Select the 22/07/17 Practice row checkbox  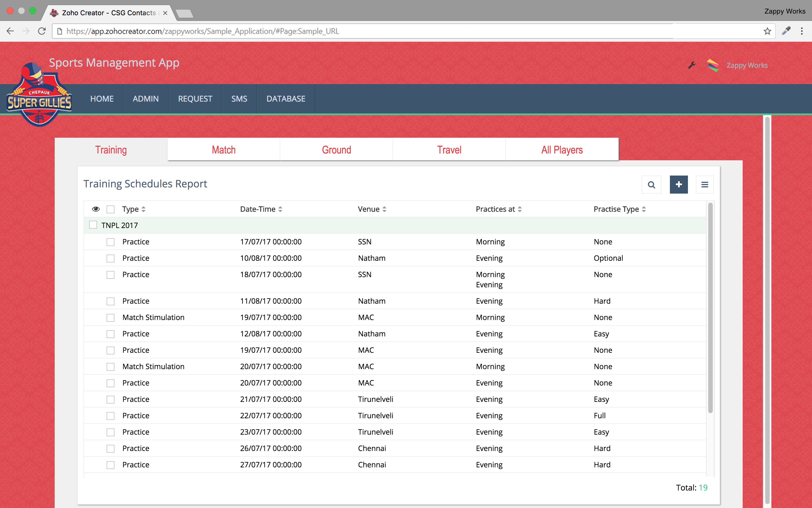(x=111, y=416)
